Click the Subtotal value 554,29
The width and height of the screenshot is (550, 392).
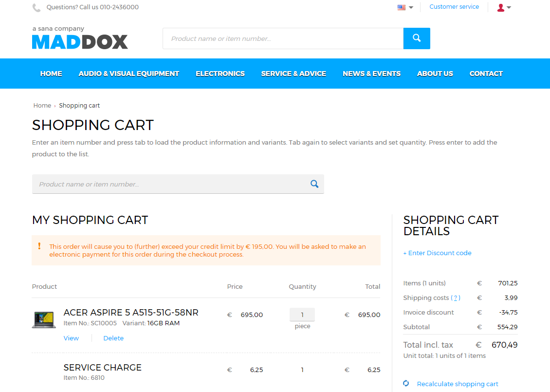pos(507,327)
